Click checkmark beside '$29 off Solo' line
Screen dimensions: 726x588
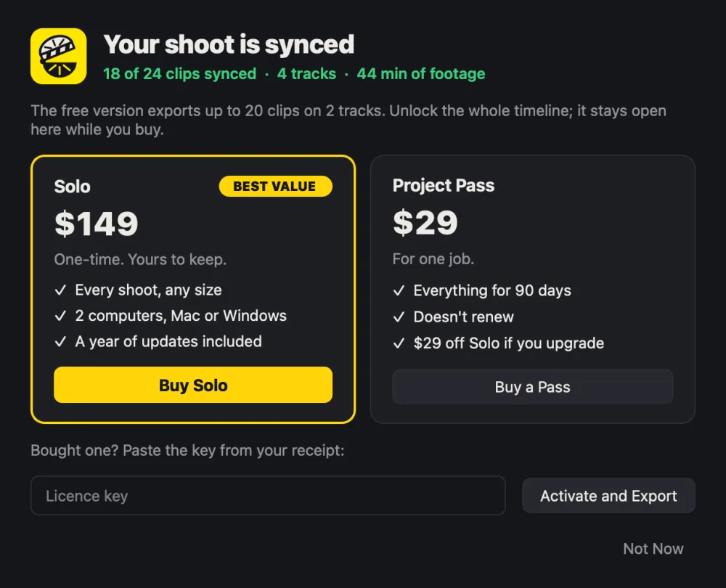tap(399, 343)
